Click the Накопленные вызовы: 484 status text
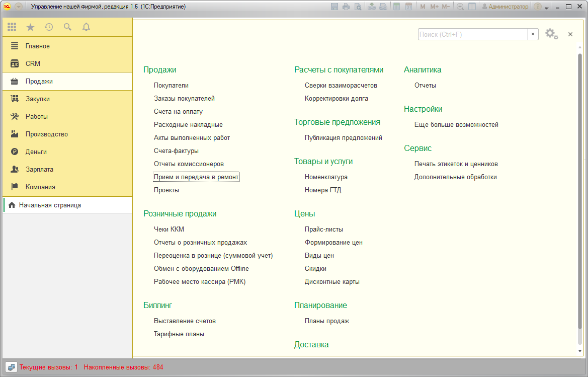 pyautogui.click(x=123, y=367)
